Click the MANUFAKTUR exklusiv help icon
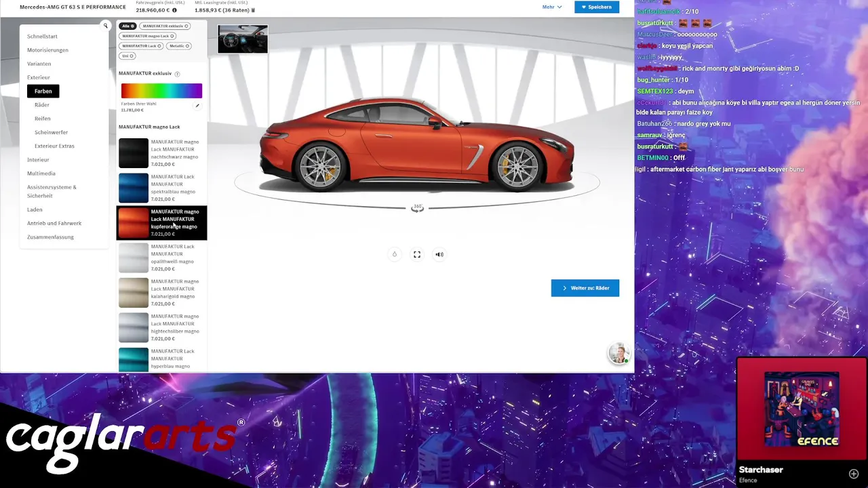The width and height of the screenshot is (868, 488). pyautogui.click(x=178, y=74)
